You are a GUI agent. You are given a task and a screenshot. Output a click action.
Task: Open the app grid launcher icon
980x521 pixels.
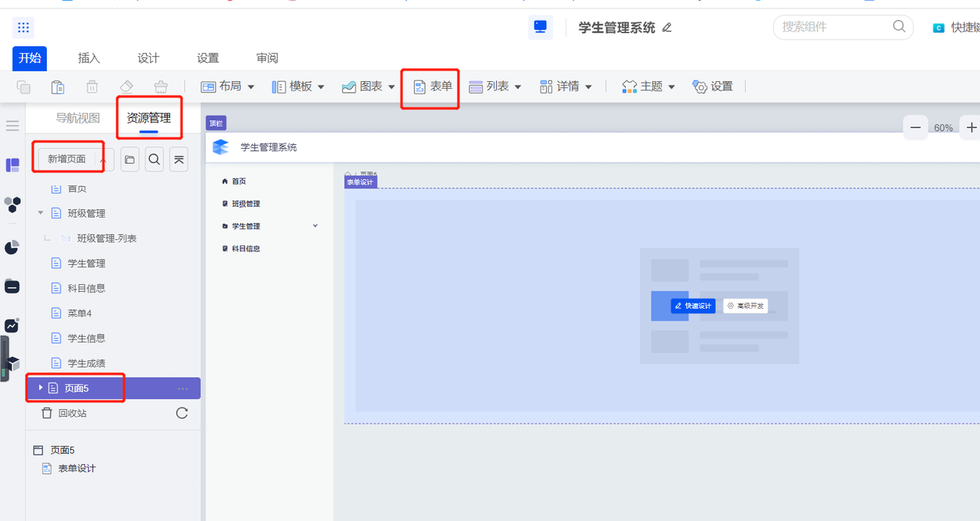click(23, 28)
